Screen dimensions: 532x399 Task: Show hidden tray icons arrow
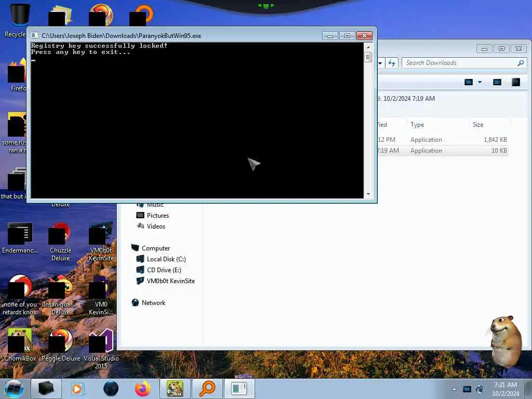(x=454, y=389)
